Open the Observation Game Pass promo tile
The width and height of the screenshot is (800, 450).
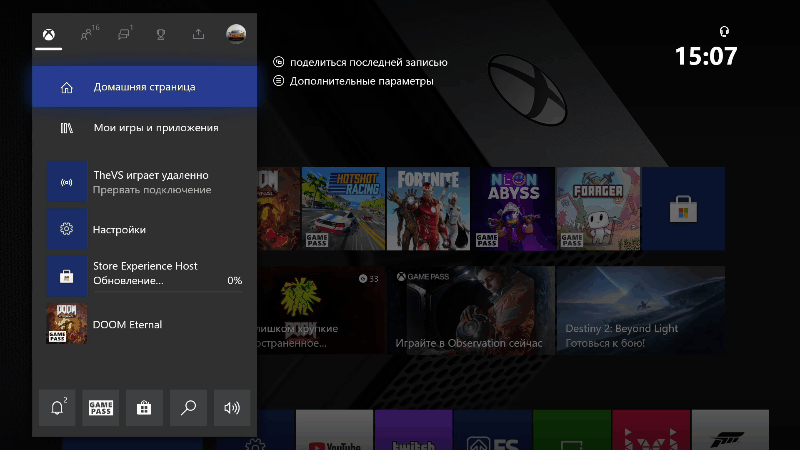[470, 310]
